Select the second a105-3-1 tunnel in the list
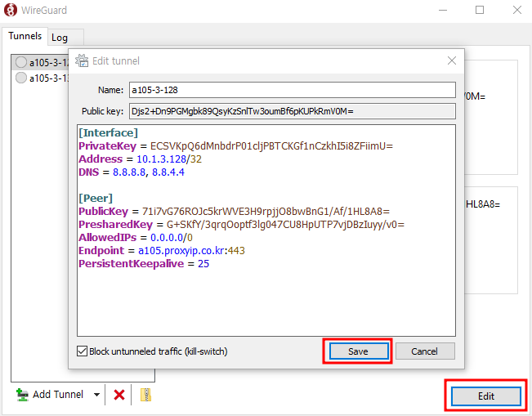 tap(41, 78)
